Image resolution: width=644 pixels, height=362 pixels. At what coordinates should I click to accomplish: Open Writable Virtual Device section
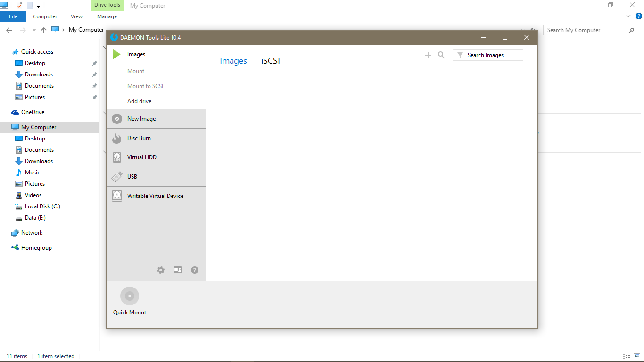coord(156,196)
